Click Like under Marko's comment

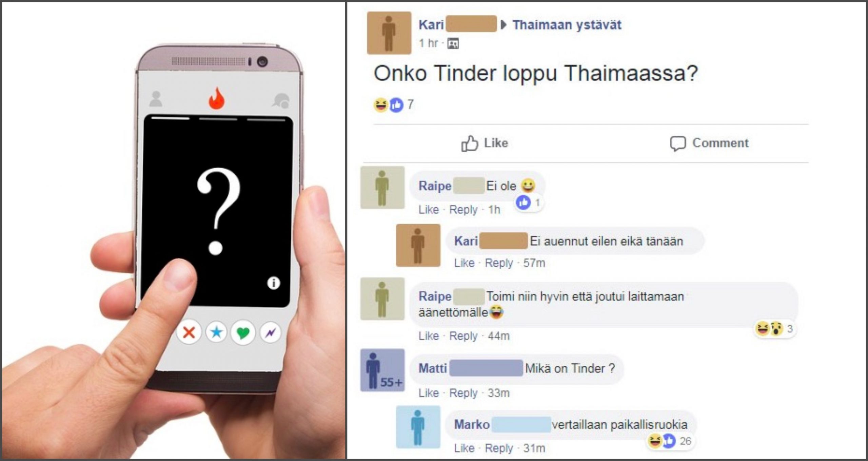(464, 448)
